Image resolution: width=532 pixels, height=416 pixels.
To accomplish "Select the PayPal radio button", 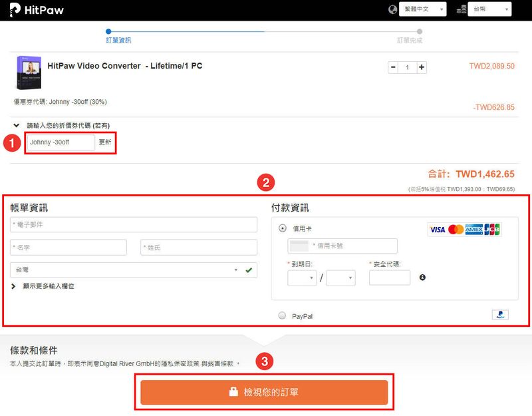I will [282, 315].
